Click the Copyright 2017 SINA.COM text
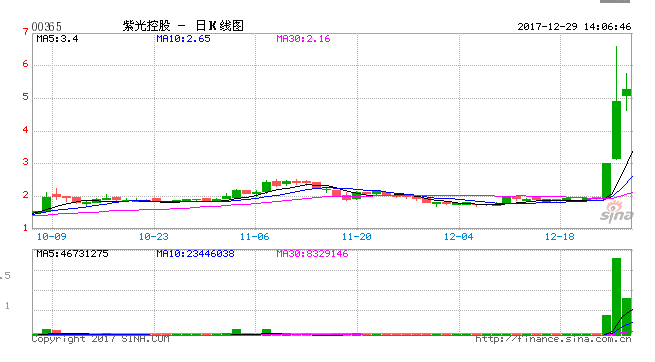 click(x=101, y=339)
